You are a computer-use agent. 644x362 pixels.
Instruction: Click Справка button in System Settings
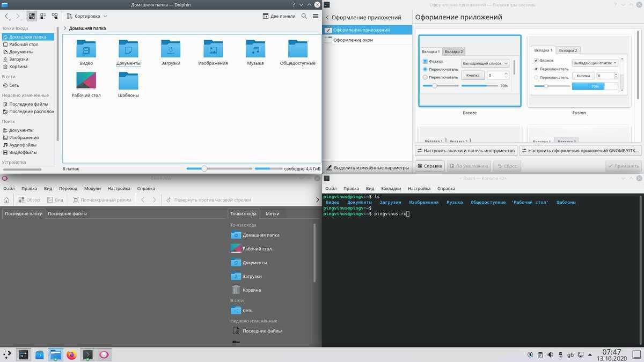430,166
